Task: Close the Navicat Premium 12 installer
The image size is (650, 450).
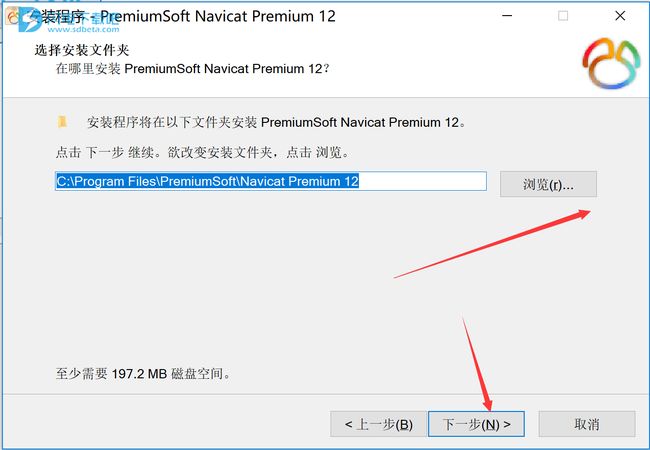Action: (x=620, y=16)
